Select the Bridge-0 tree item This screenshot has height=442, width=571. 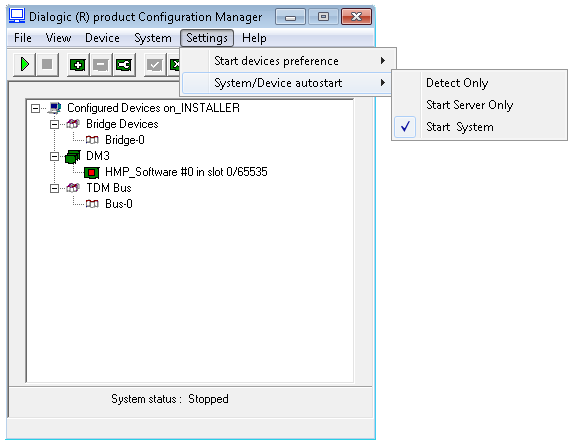pyautogui.click(x=125, y=140)
